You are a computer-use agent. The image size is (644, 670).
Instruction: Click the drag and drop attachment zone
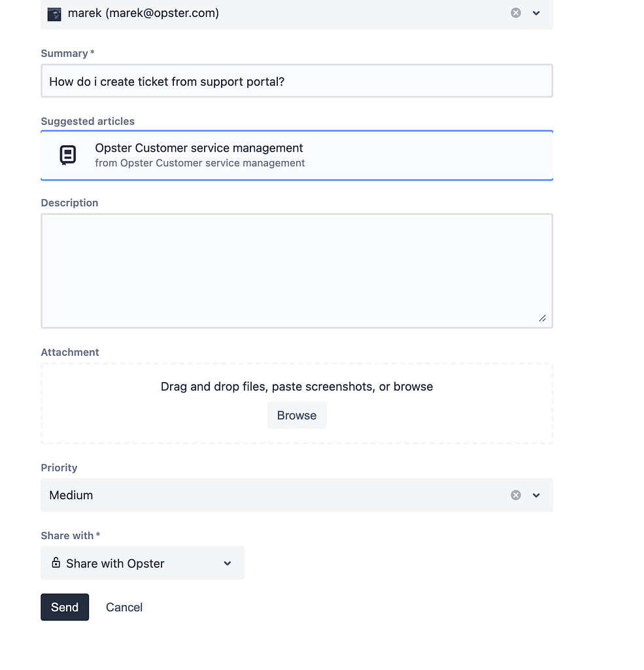(x=297, y=403)
